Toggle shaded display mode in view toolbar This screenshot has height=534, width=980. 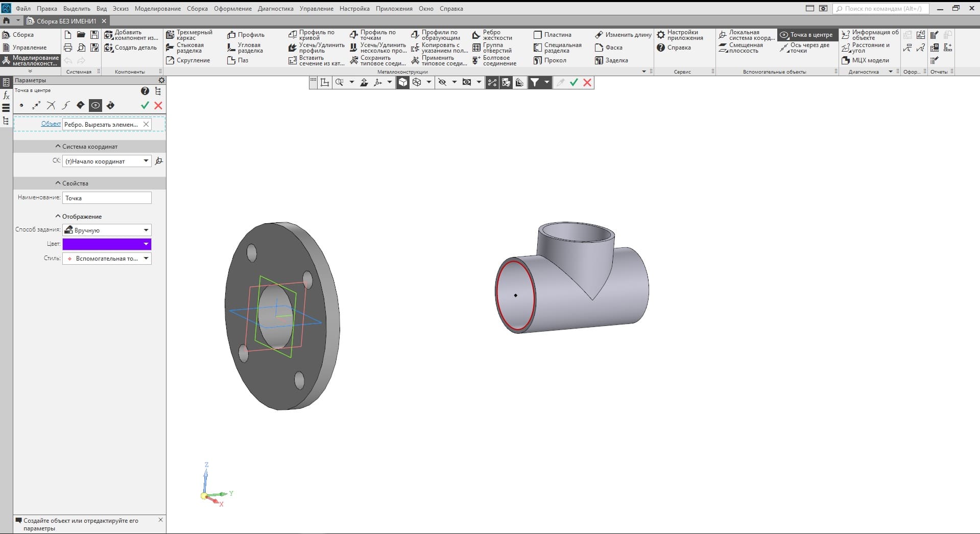click(403, 82)
